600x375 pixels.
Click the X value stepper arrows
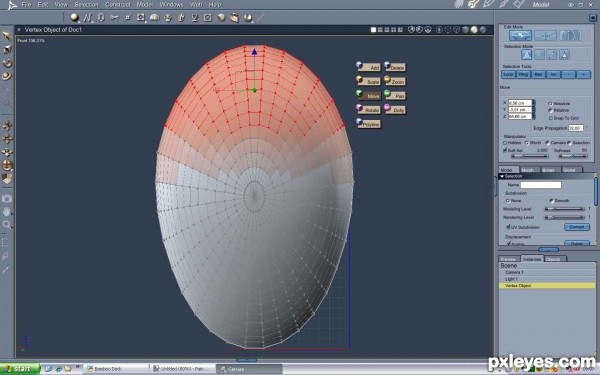coord(534,103)
